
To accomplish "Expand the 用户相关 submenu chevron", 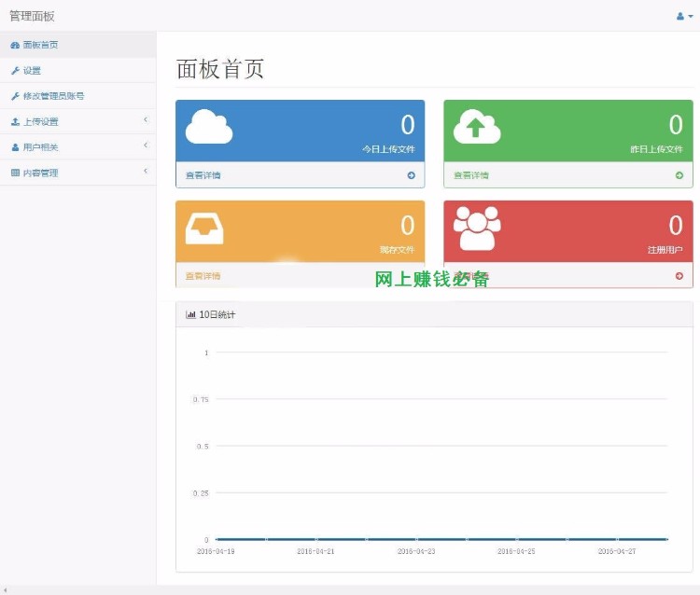I will [x=146, y=145].
